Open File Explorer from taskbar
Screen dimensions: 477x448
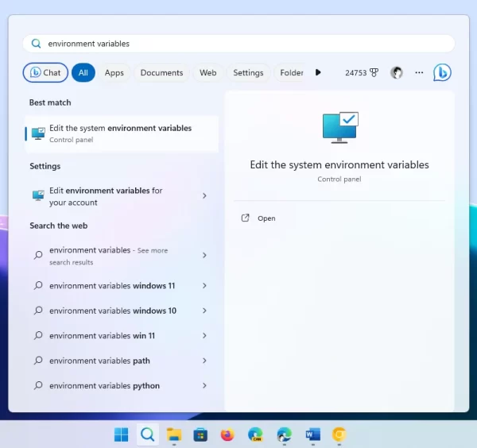tap(174, 434)
